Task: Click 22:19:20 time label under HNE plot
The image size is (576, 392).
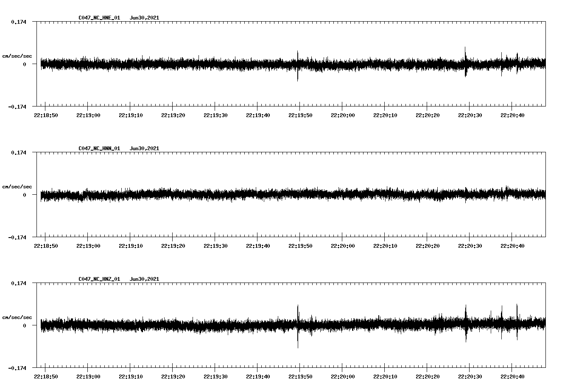Action: pyautogui.click(x=173, y=115)
